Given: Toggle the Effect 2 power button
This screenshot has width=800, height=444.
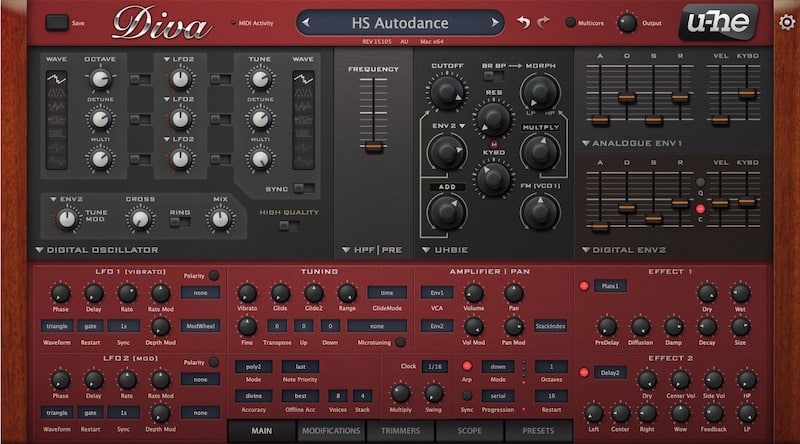Looking at the screenshot, I should (x=584, y=373).
